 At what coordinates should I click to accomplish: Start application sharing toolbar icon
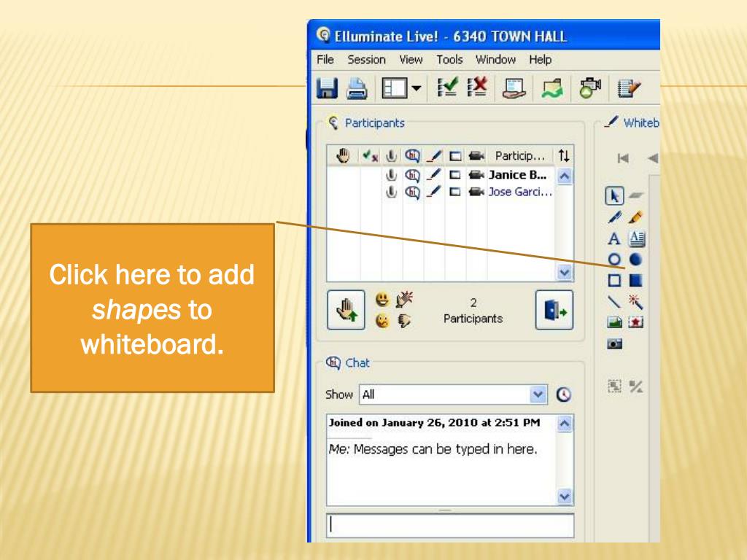(514, 88)
